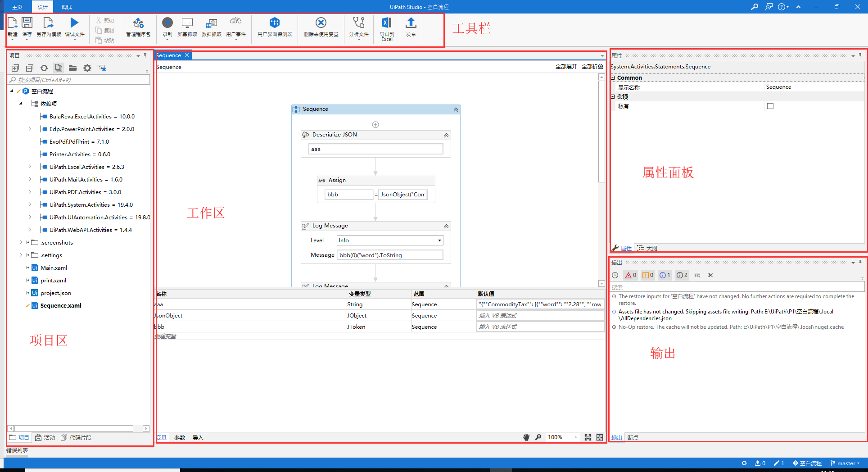Collapse the 依赖项 dependencies node

coord(21,104)
